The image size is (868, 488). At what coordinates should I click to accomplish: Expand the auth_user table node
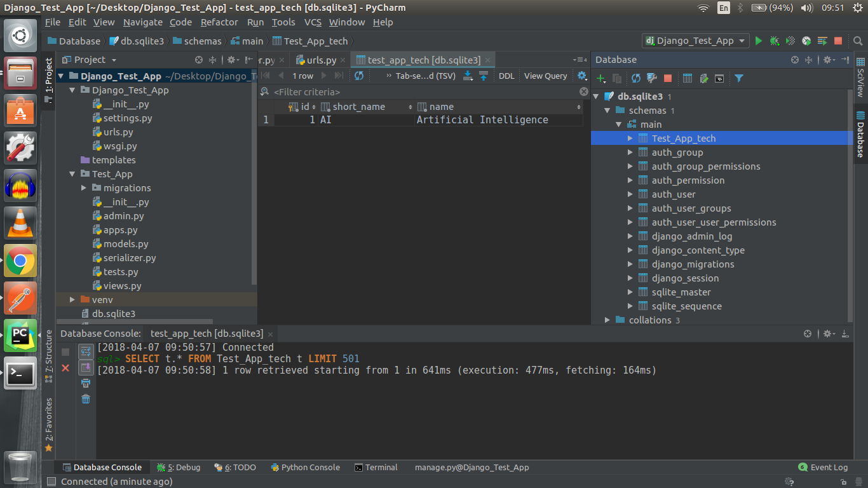click(630, 194)
